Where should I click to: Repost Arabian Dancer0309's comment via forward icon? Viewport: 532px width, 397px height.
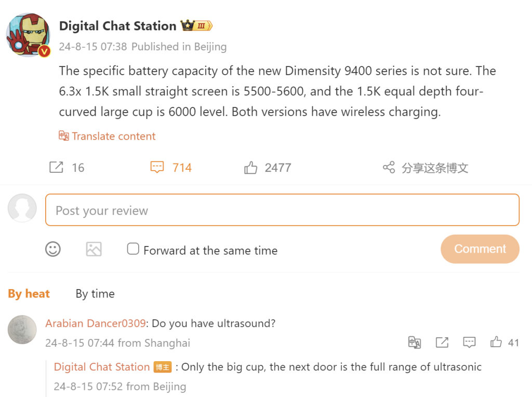click(x=442, y=343)
